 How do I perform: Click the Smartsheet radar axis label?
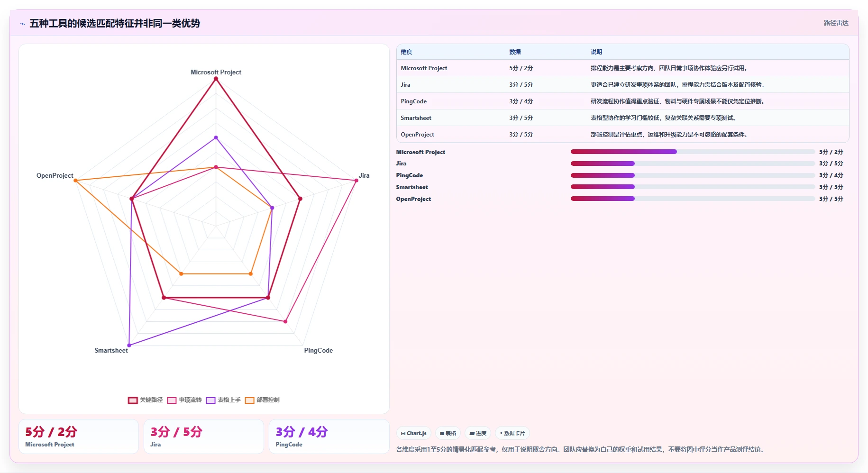click(111, 350)
